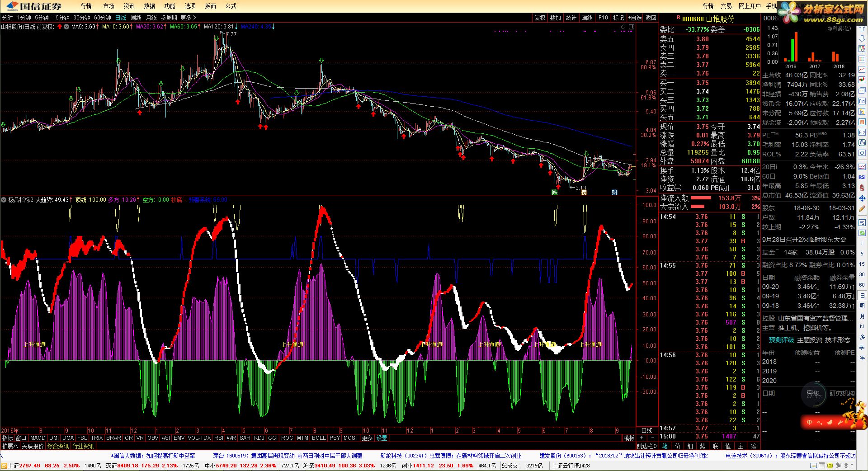
Task: Open the 行情 menu in top bar
Action: pyautogui.click(x=86, y=6)
